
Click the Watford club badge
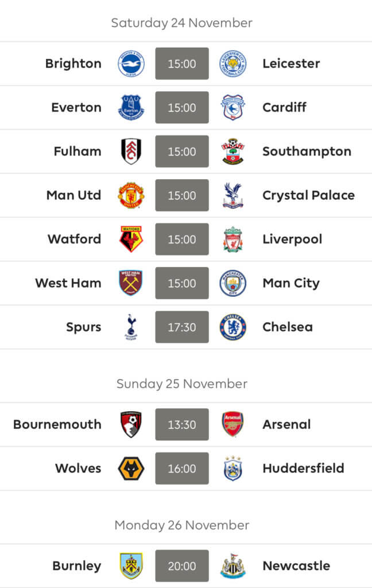(131, 239)
